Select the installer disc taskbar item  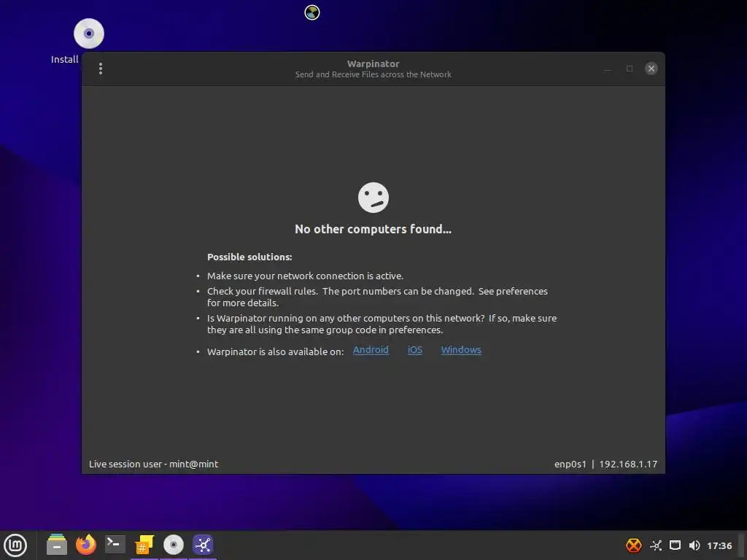174,545
